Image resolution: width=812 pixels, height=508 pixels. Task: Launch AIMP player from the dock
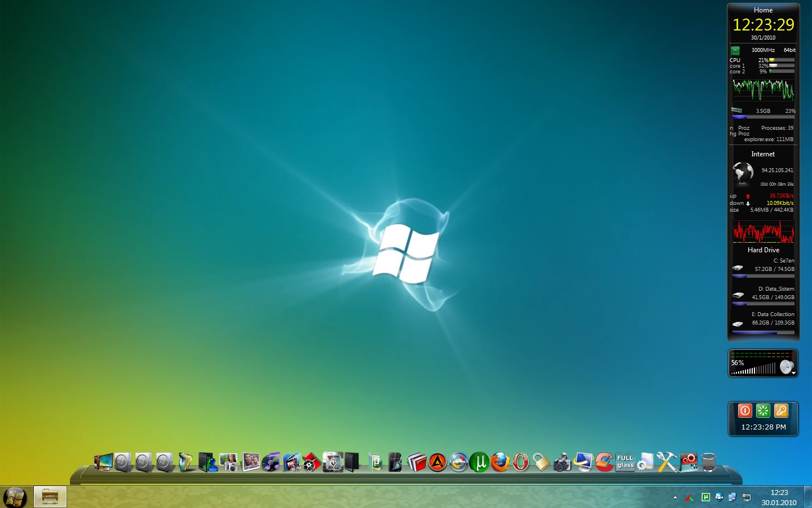coord(438,462)
